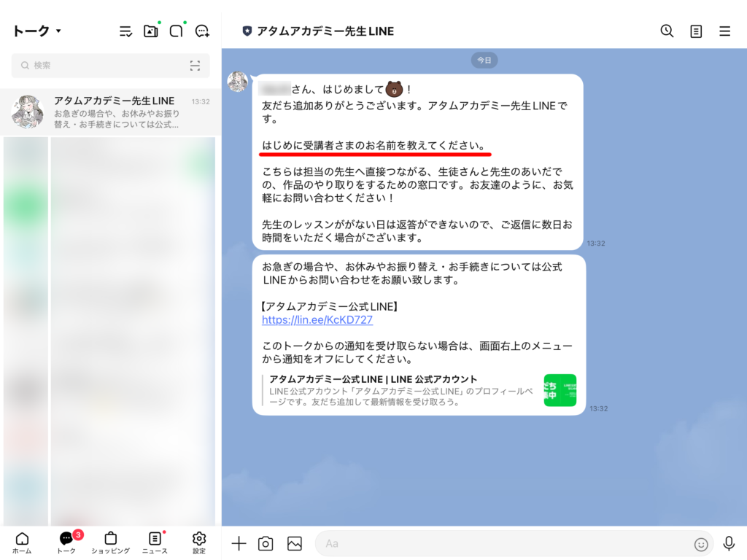Open the chat folder icon
The height and width of the screenshot is (560, 747).
(151, 31)
